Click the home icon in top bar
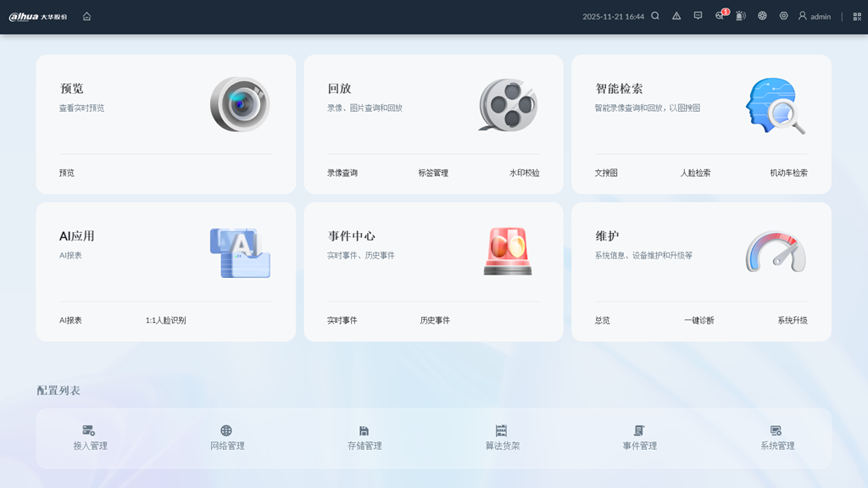This screenshot has width=868, height=488. (x=86, y=16)
